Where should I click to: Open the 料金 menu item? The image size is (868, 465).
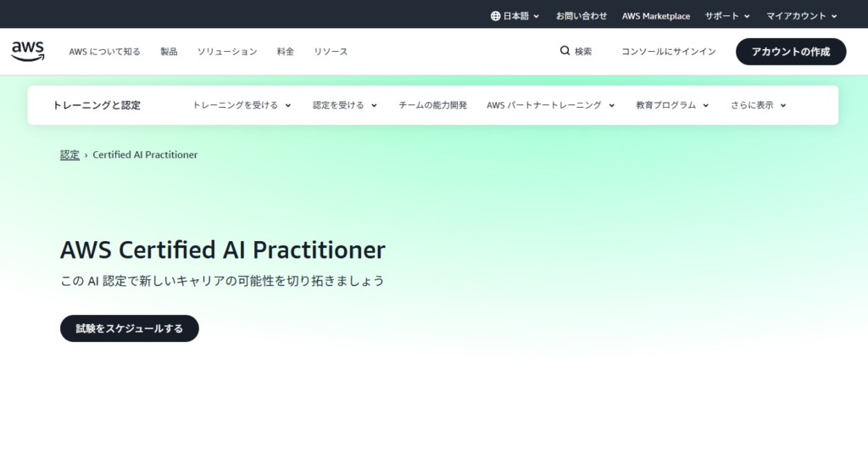click(x=285, y=52)
